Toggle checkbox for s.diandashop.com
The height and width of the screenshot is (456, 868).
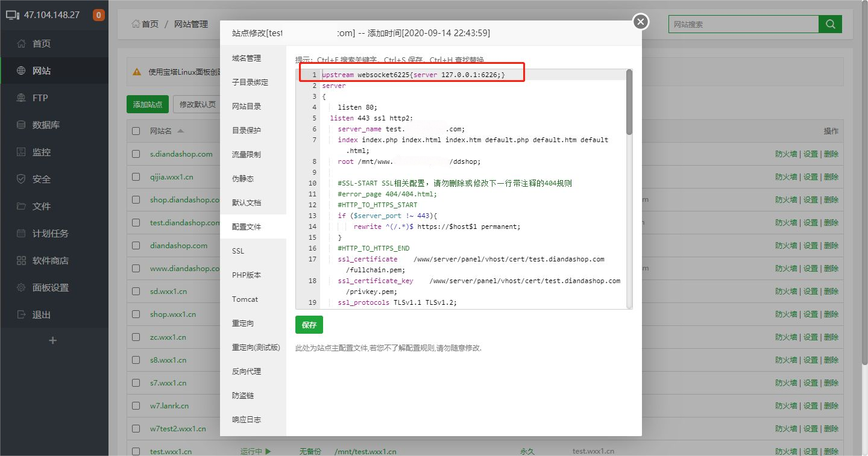coord(136,154)
